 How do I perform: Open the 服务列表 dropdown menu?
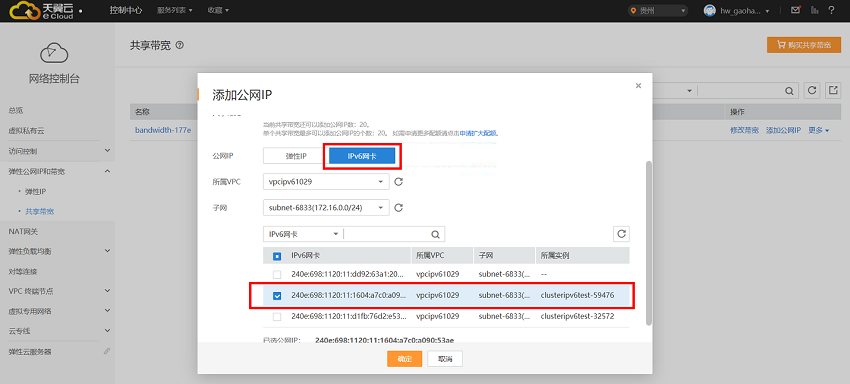tap(175, 10)
